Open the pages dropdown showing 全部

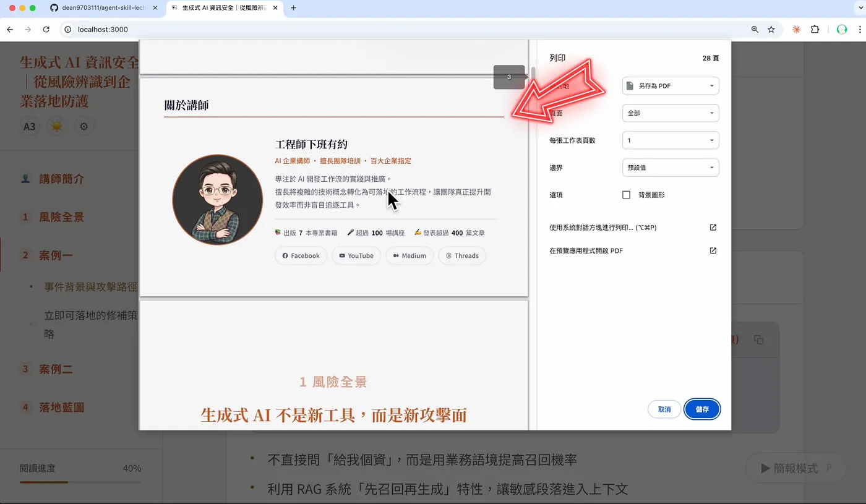click(671, 113)
